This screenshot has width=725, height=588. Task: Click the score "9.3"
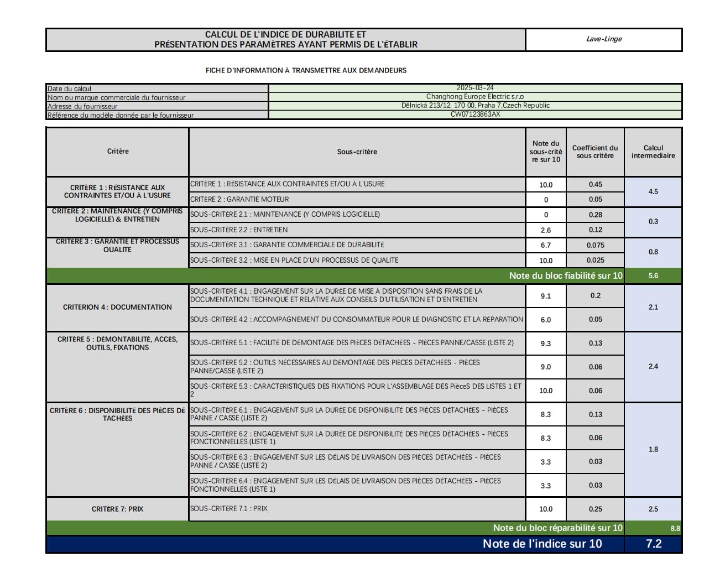(x=546, y=344)
